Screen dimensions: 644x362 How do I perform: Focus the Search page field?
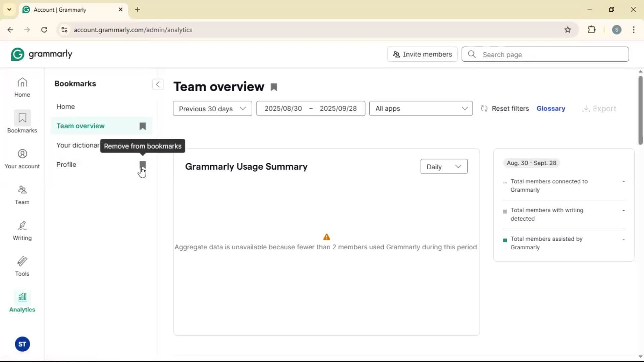[550, 55]
